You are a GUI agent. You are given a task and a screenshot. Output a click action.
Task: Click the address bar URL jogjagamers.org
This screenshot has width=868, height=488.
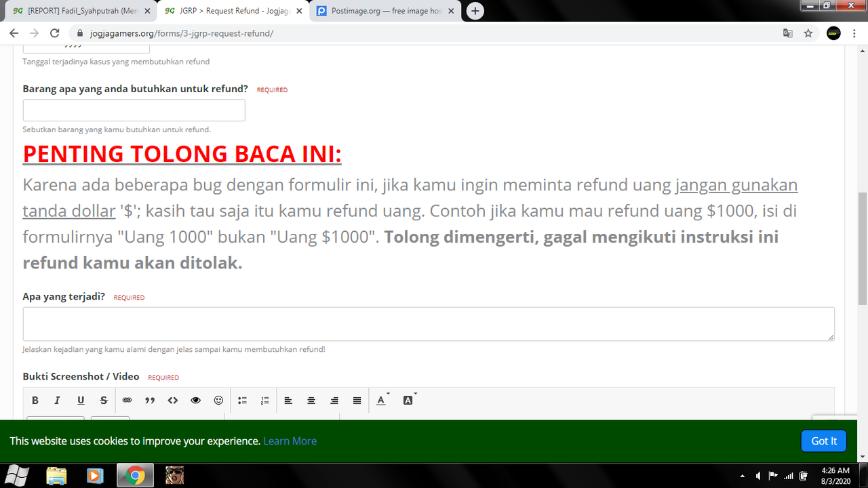[x=182, y=33]
